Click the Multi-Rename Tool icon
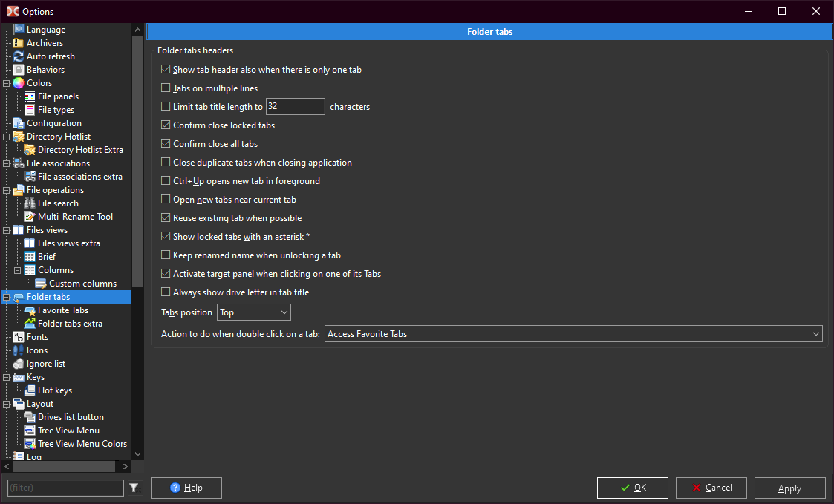The width and height of the screenshot is (834, 504). coord(30,217)
